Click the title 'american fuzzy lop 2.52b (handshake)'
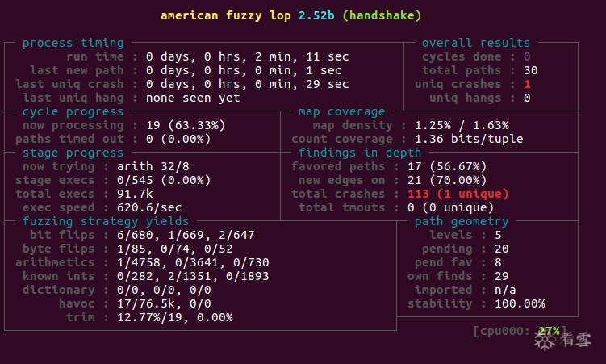Viewport: 606px width, 364px height. 290,15
